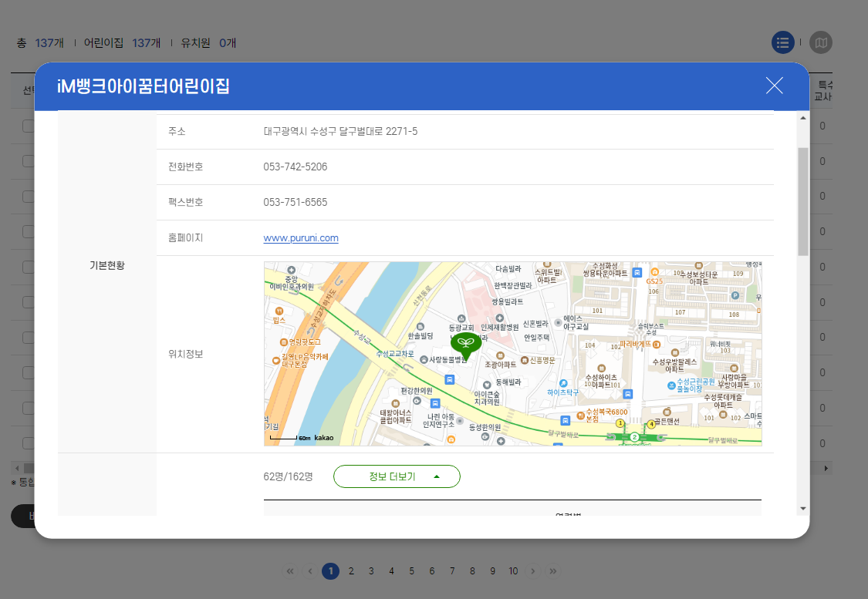Click 에이스야구교실 marker icon
Image resolution: width=868 pixels, height=599 pixels.
(x=558, y=322)
